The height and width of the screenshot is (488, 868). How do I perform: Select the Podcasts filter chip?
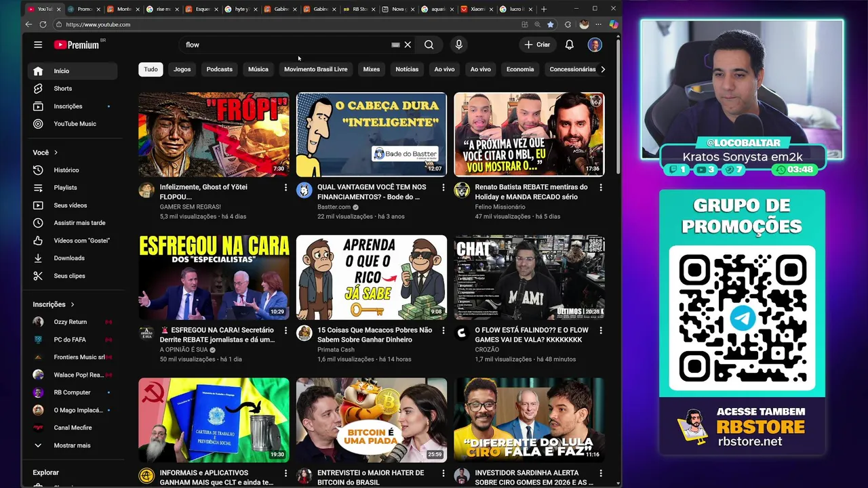pyautogui.click(x=219, y=69)
